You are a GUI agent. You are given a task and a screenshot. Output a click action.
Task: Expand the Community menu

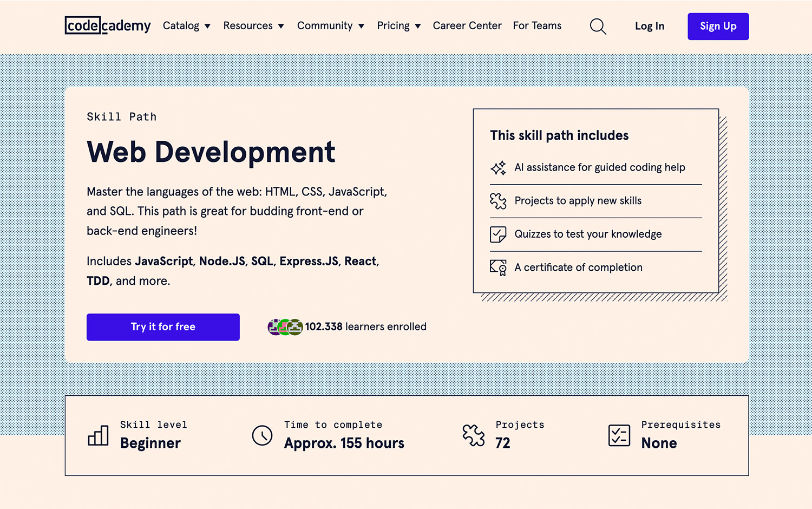(x=330, y=26)
